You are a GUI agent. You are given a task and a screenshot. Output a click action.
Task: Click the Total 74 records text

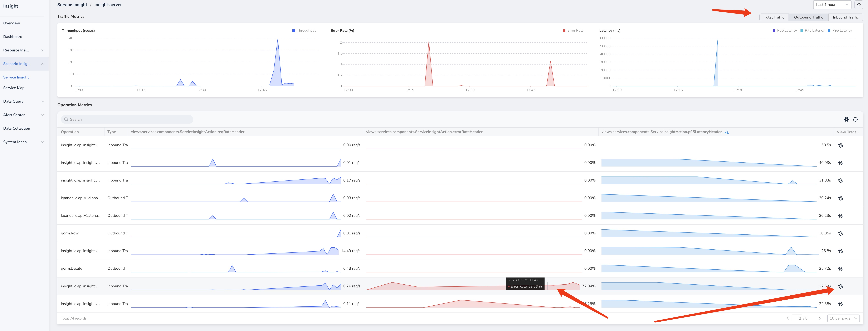point(73,318)
